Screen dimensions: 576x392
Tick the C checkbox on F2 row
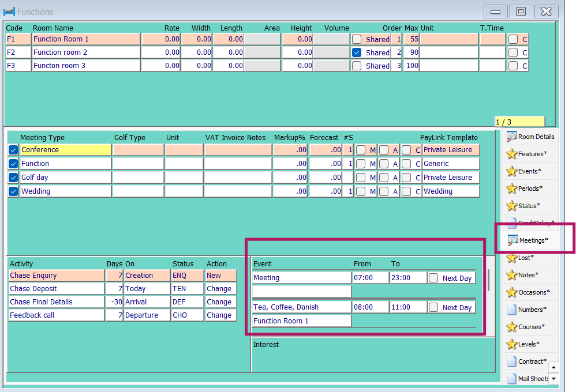[x=513, y=52]
